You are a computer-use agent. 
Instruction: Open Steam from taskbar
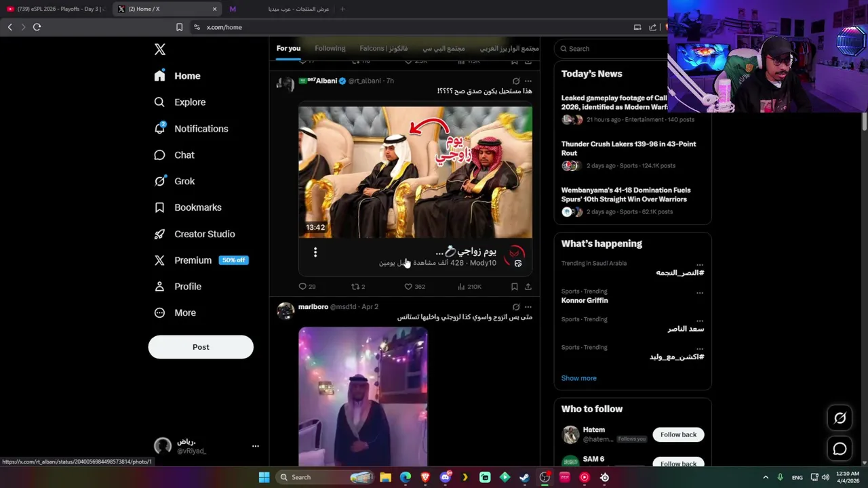click(524, 477)
